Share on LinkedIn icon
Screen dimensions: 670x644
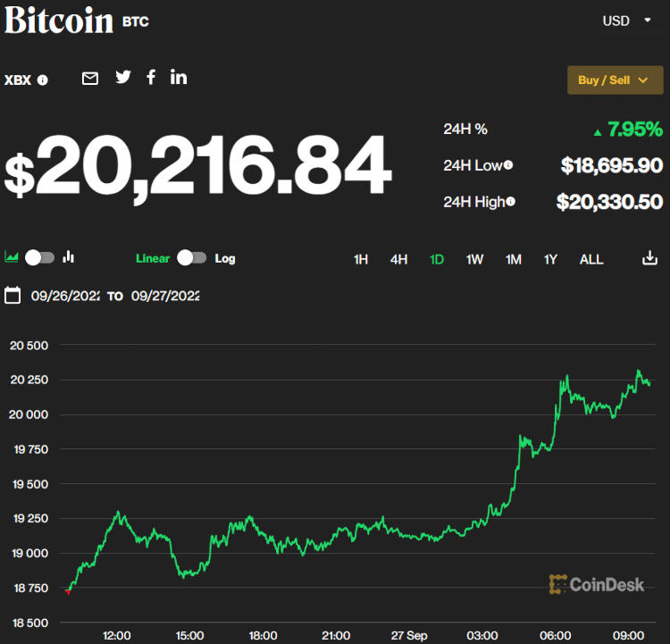[x=179, y=78]
